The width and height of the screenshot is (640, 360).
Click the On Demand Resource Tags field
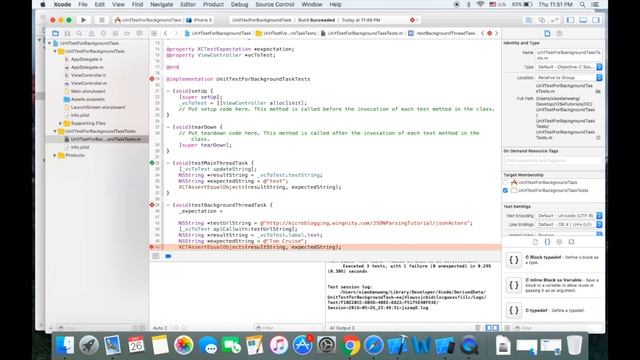(x=553, y=161)
